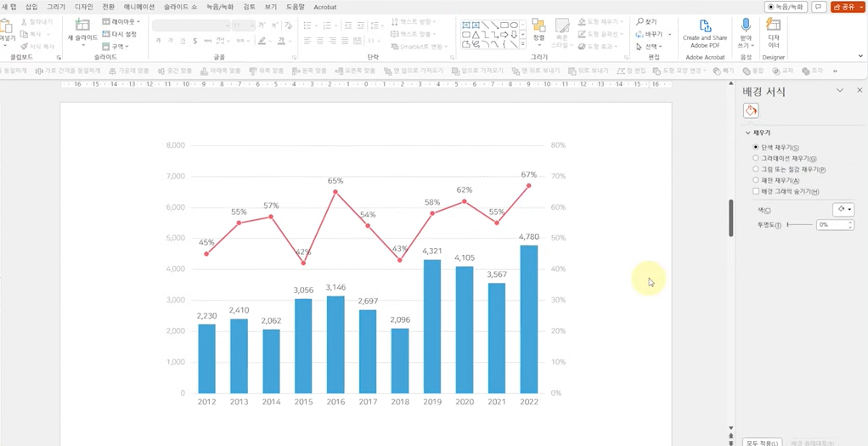Click Distribute Horizontally (가로 간격을 동일하게)

(x=68, y=71)
